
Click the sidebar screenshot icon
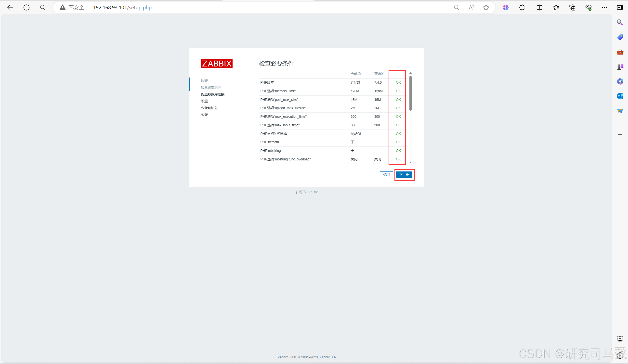(620, 339)
